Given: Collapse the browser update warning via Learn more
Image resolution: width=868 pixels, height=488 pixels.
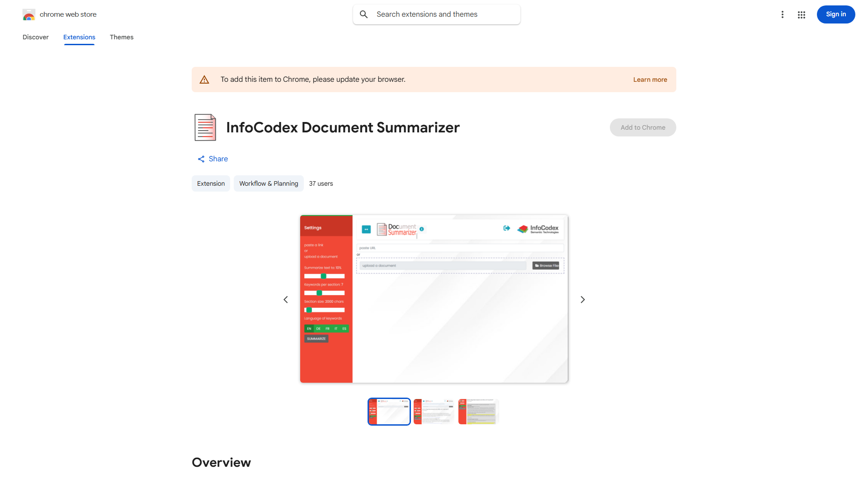Looking at the screenshot, I should (x=650, y=79).
